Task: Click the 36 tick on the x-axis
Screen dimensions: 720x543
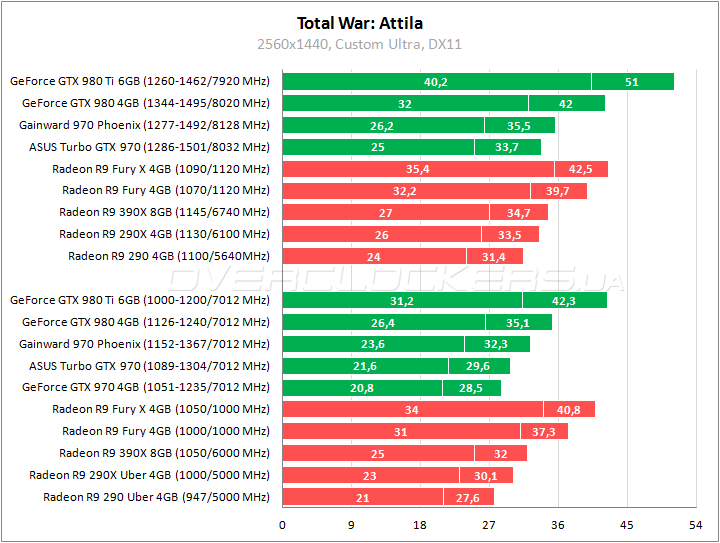Action: click(558, 525)
